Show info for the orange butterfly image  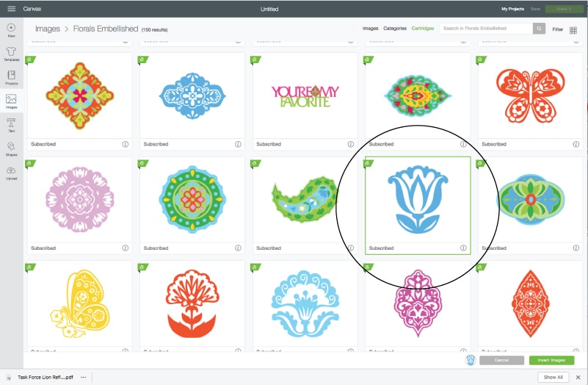pyautogui.click(x=576, y=144)
